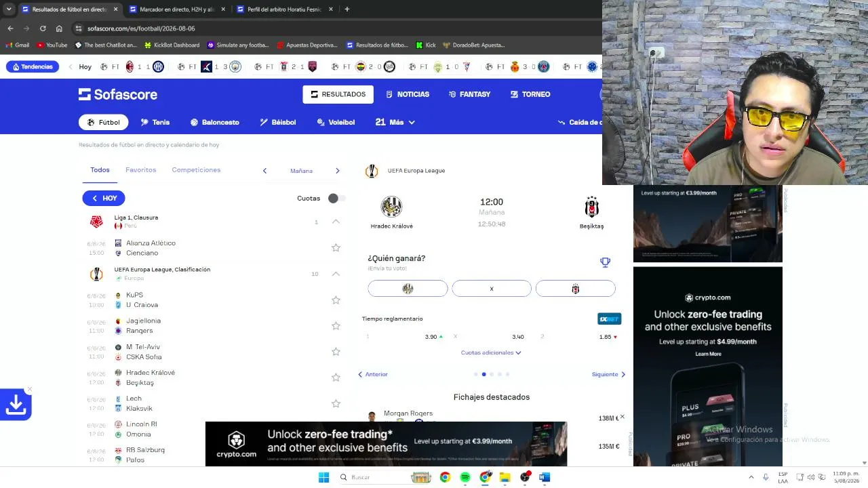This screenshot has height=488, width=868.
Task: Select the Baloncesto sport
Action: [x=214, y=122]
